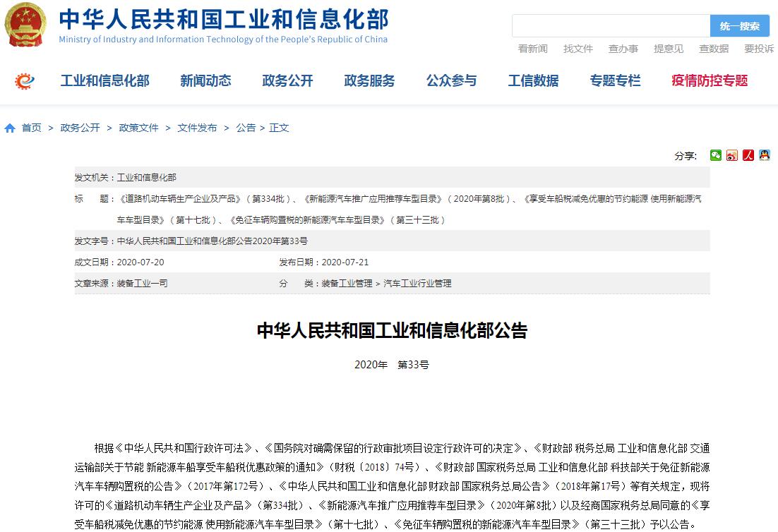Click 发布日期 2020-07-21 value

345,262
